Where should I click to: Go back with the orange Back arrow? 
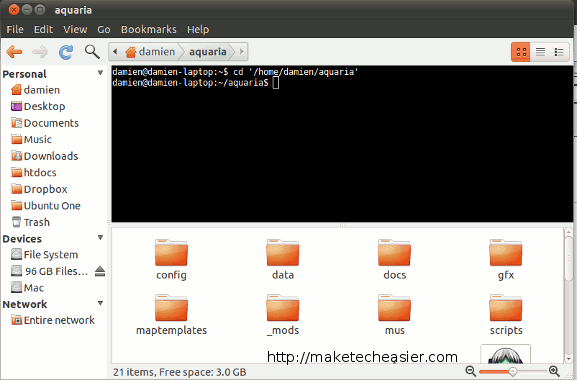click(x=14, y=52)
